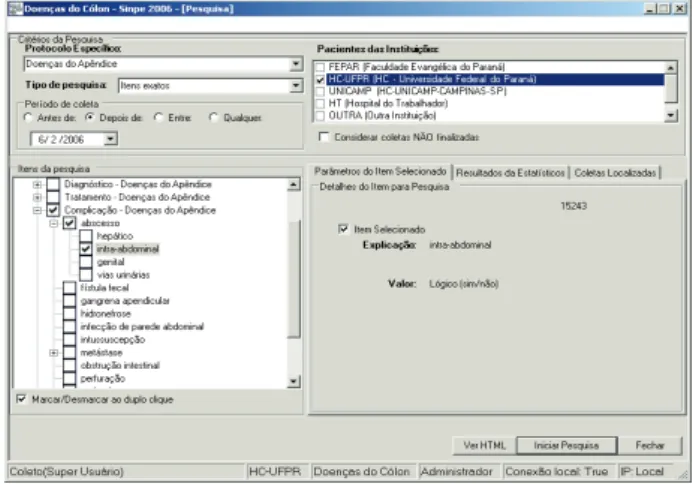This screenshot has width=693, height=484.
Task: Open the date picker dropdown arrow
Action: [x=110, y=139]
